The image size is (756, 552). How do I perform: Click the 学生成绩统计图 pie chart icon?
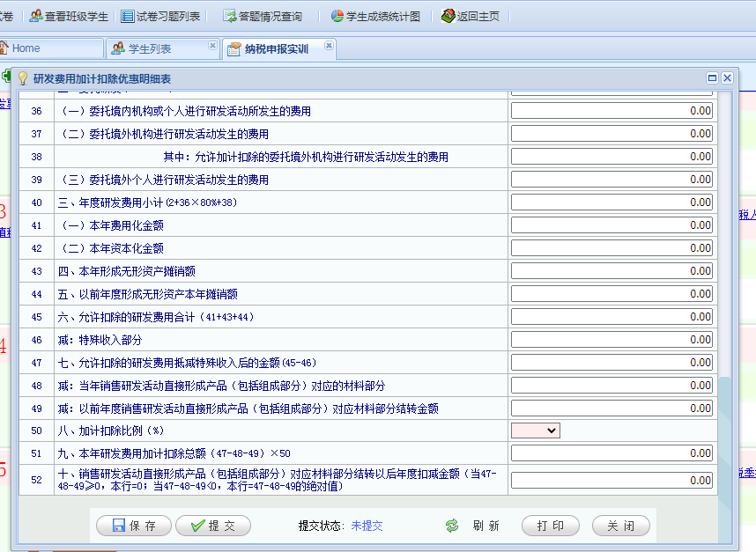[337, 16]
